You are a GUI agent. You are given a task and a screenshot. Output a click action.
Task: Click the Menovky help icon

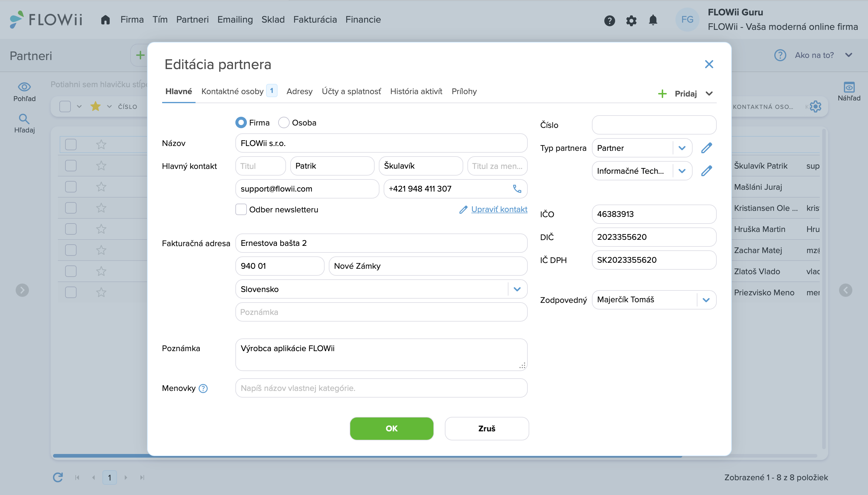[x=203, y=388]
